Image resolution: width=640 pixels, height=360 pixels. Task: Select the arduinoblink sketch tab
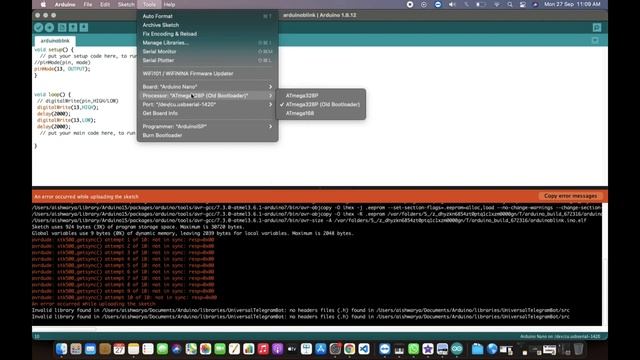(55, 41)
